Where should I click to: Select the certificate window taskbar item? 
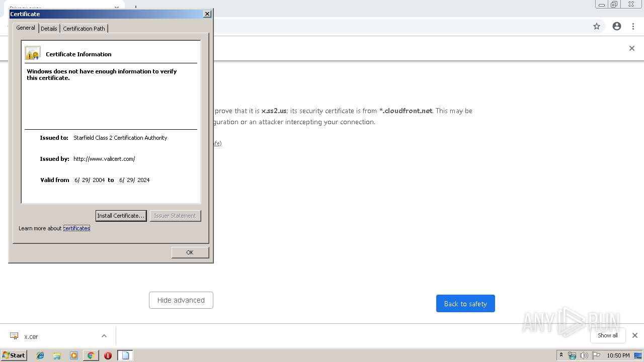point(125,355)
